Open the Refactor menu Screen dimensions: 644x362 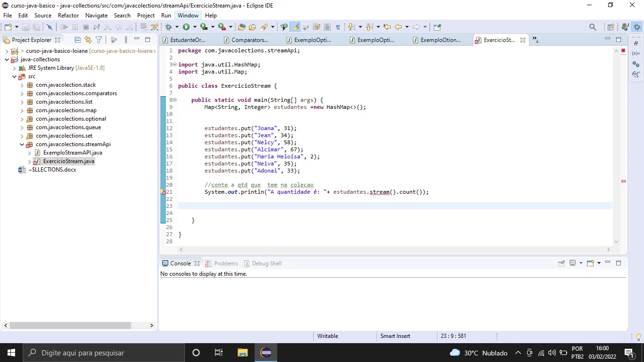coord(68,16)
